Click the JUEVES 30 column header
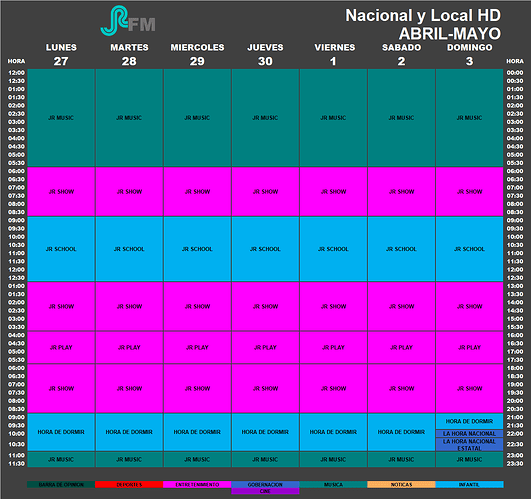 [266, 55]
